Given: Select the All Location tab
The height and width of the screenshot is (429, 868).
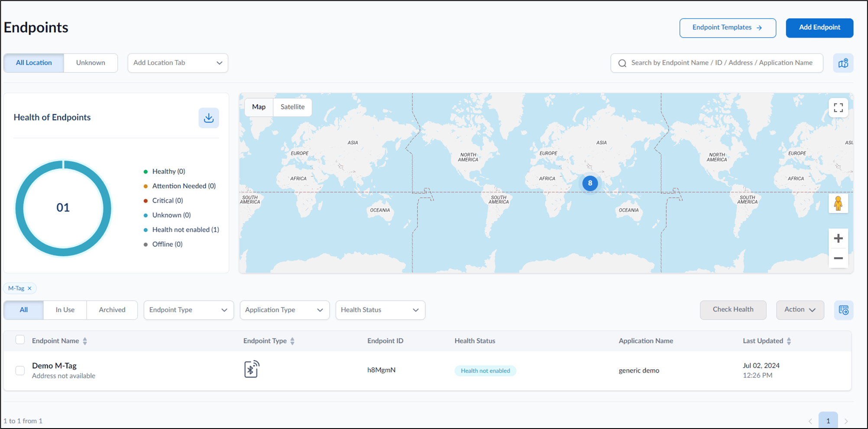Looking at the screenshot, I should [34, 63].
